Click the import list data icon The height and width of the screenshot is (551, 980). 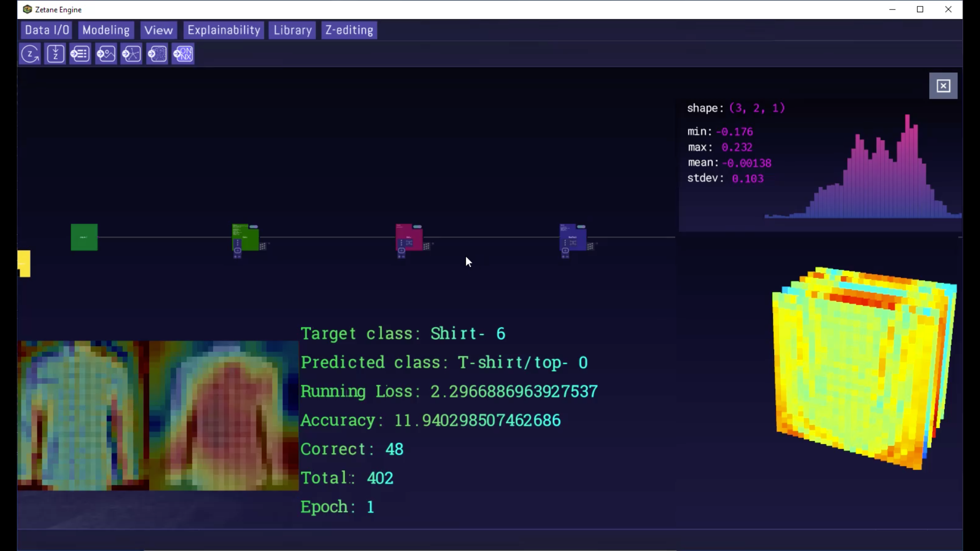(80, 54)
